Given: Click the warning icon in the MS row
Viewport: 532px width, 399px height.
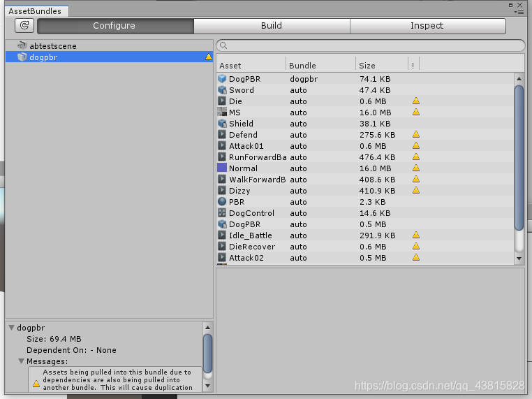Looking at the screenshot, I should (x=416, y=112).
